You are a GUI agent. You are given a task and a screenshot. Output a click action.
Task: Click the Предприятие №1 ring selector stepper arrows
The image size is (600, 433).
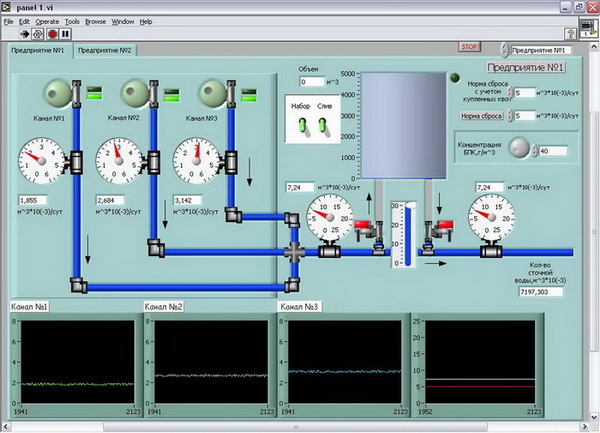pyautogui.click(x=505, y=50)
